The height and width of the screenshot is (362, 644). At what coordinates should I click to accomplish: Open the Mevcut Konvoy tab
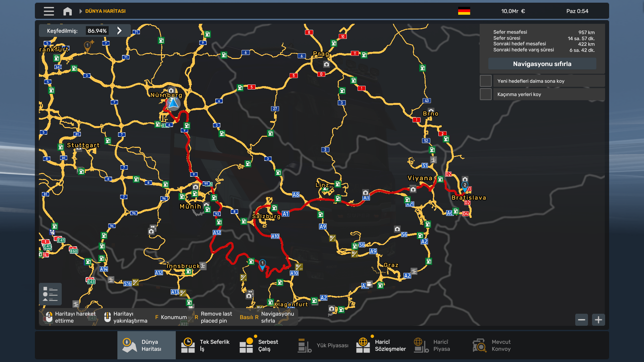497,345
